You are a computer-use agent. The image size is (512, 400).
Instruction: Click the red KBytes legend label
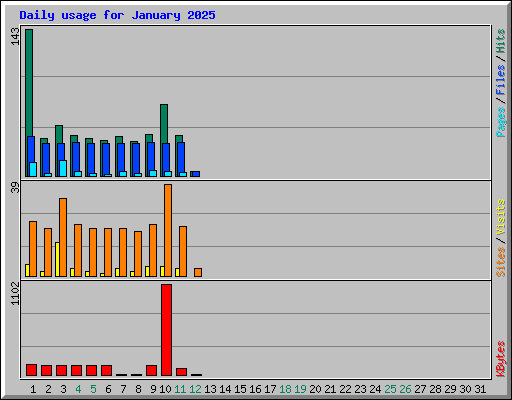click(501, 359)
